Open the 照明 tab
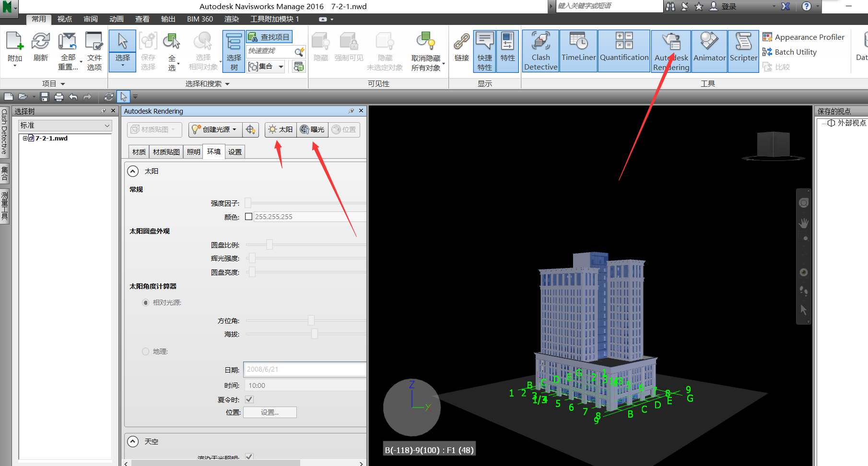Viewport: 868px width, 466px height. 194,152
